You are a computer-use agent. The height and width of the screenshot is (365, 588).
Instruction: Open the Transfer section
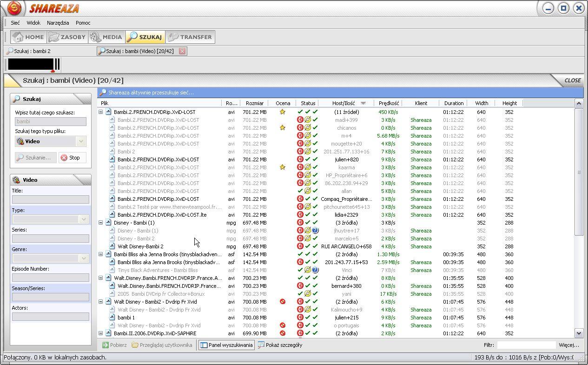[190, 37]
